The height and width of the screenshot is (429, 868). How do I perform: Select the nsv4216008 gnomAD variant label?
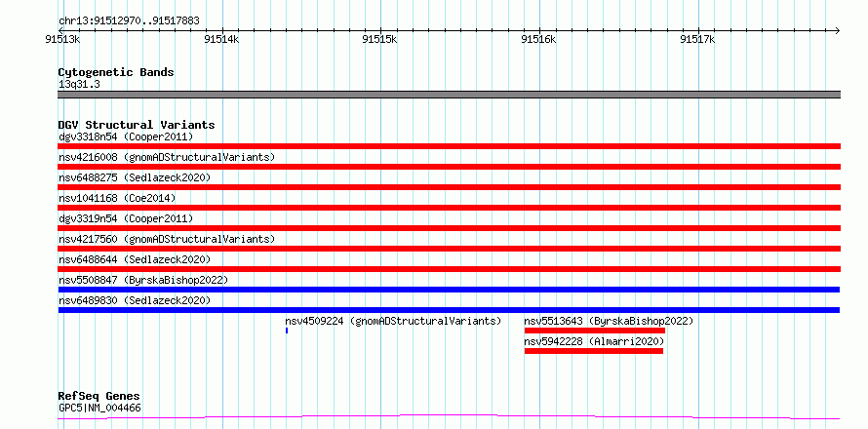tap(167, 157)
